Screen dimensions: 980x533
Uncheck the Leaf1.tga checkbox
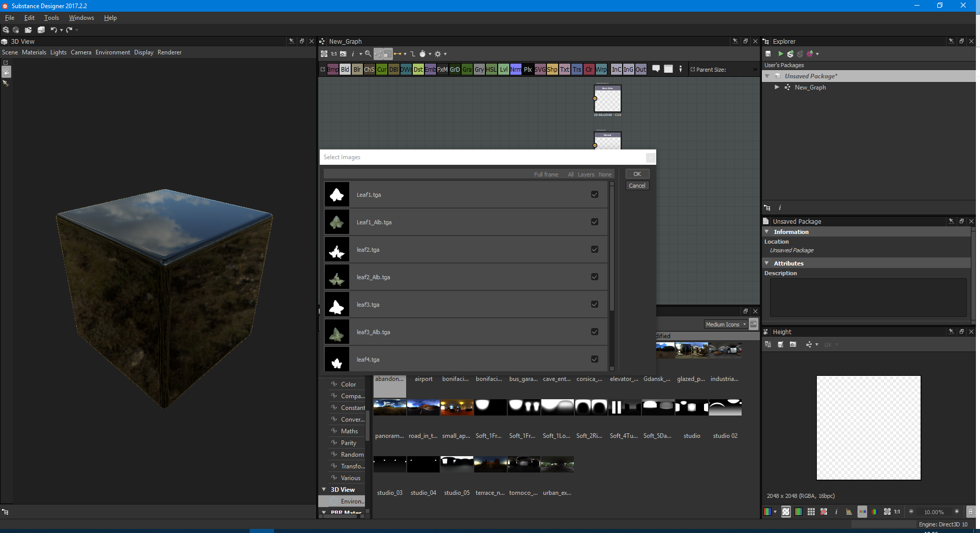(594, 195)
